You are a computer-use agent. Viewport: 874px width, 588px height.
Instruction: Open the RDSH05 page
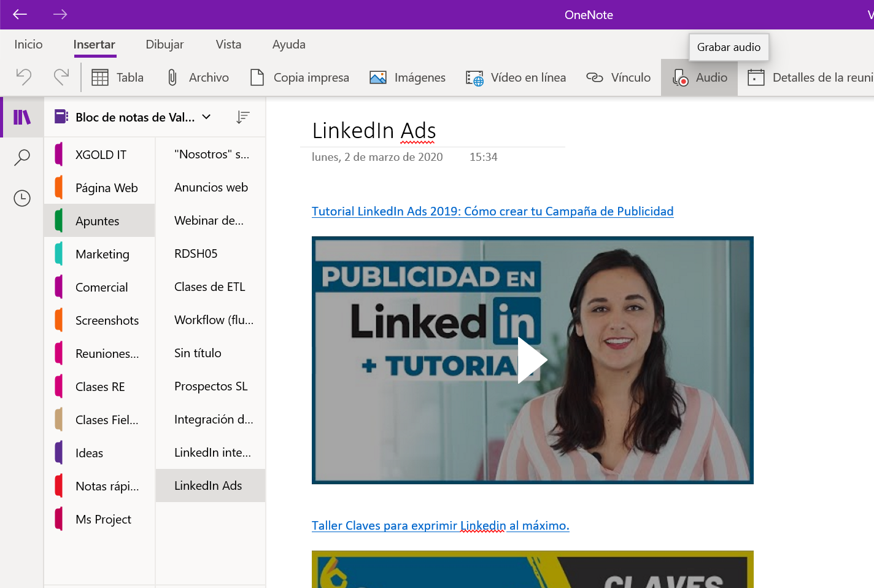211,253
